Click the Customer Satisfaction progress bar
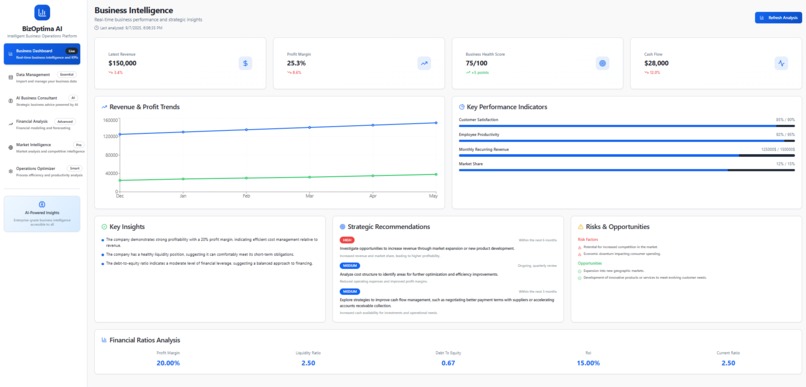 click(627, 126)
